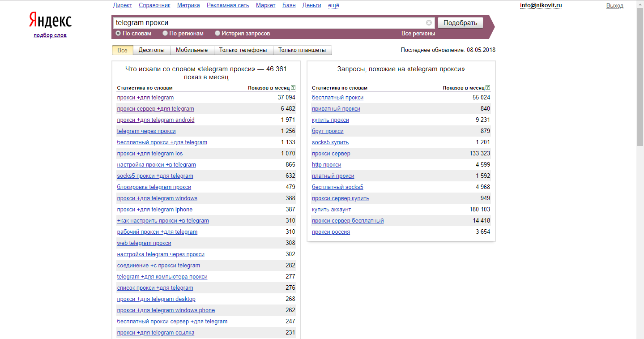644x339 pixels.
Task: Open the similar query 'платный прокси'
Action: click(x=333, y=176)
